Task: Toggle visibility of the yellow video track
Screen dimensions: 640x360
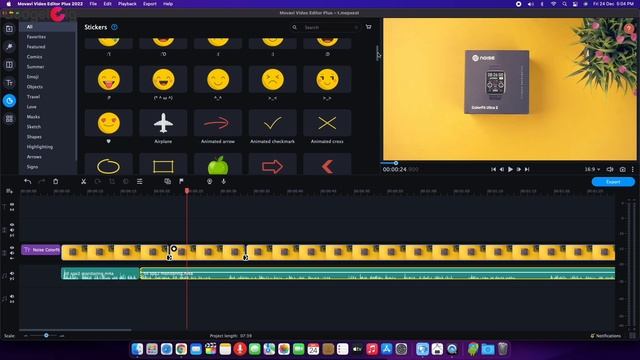Action: point(12,248)
